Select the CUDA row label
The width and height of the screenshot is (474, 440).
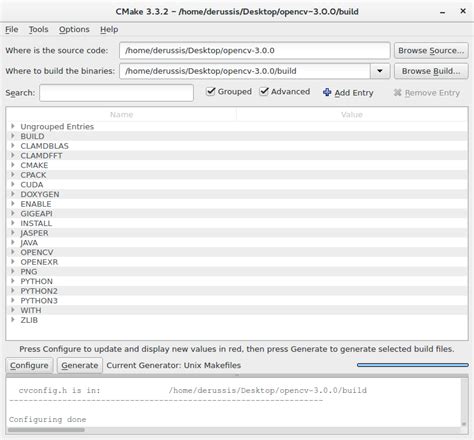coord(32,185)
